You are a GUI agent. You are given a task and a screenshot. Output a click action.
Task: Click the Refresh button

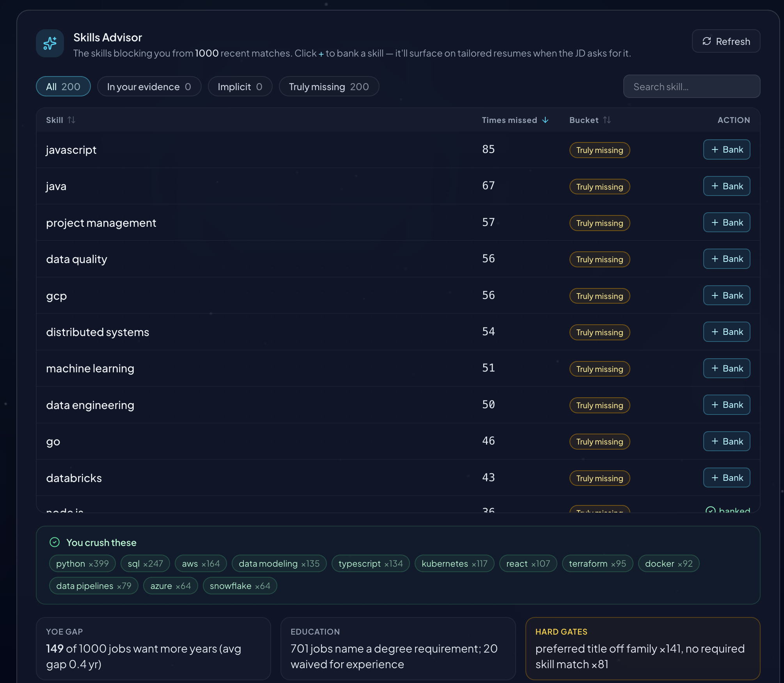pos(726,41)
